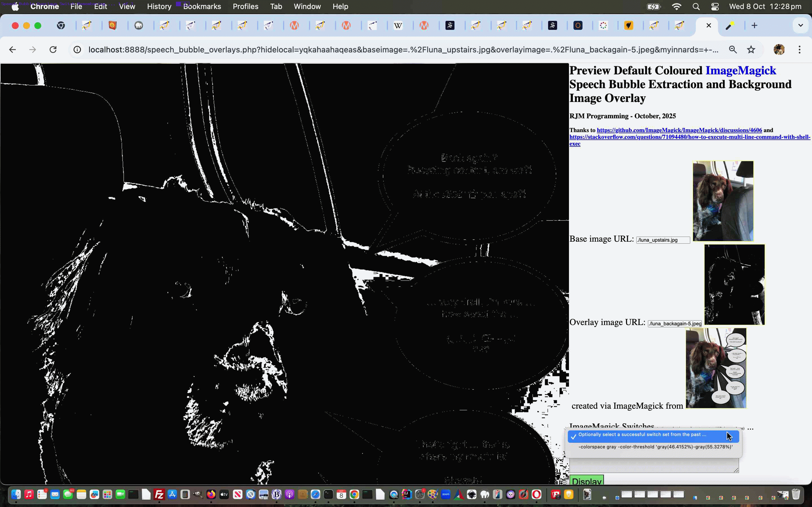The image size is (812, 507).
Task: Click the black-and-white overlay thumbnail image
Action: pyautogui.click(x=734, y=284)
